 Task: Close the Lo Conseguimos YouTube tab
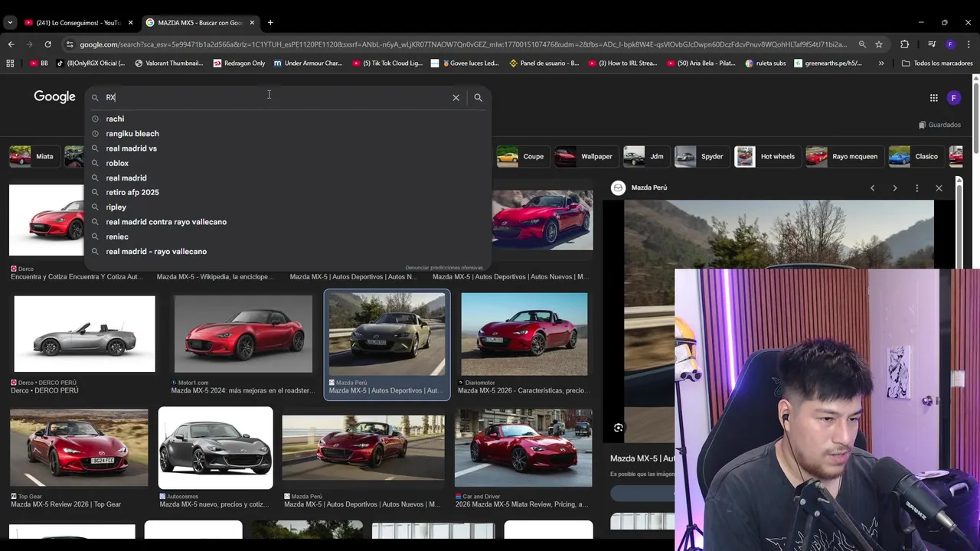click(130, 23)
